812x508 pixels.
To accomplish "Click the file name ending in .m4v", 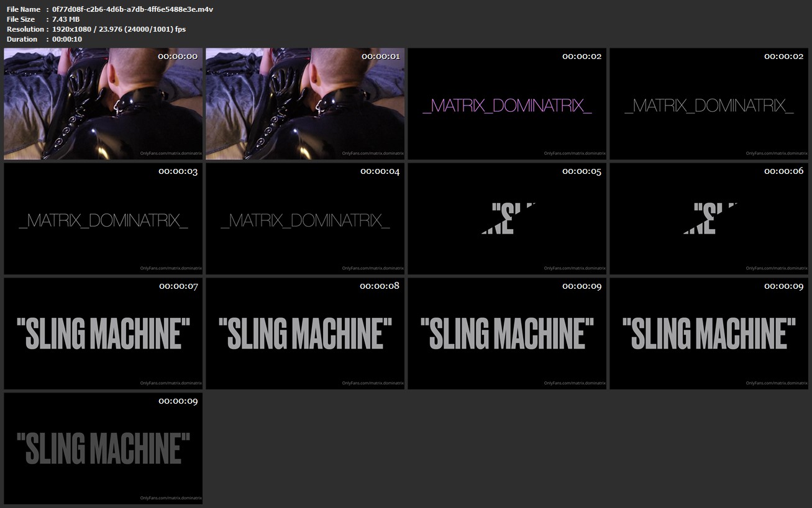I will (x=133, y=9).
